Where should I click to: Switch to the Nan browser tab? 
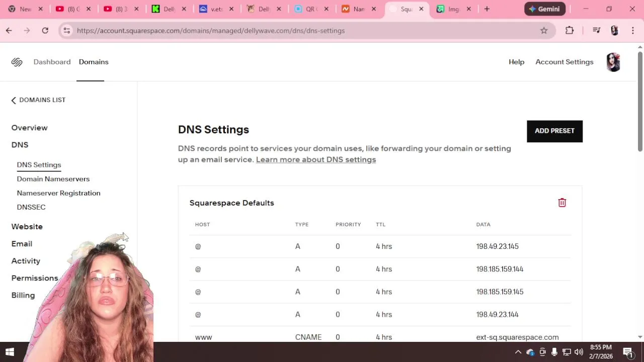click(359, 9)
